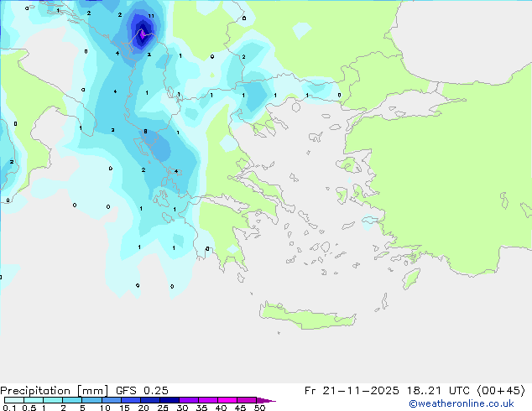
Task: Click the 40–45 mm magenta legend swatch
Action: pyautogui.click(x=227, y=400)
